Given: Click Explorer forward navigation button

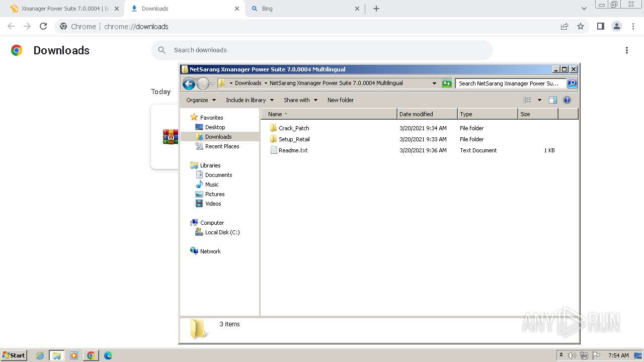Looking at the screenshot, I should tap(203, 83).
